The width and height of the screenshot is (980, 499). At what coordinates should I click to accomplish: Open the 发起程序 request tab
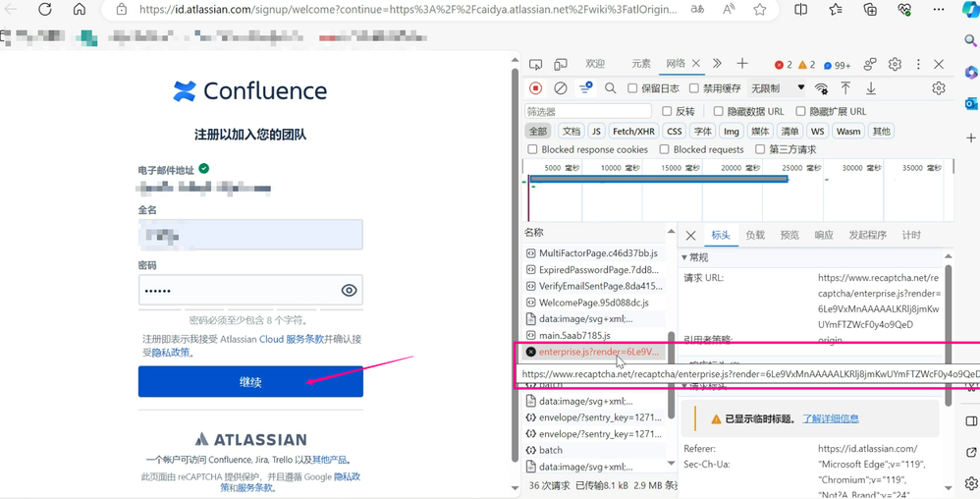point(867,235)
